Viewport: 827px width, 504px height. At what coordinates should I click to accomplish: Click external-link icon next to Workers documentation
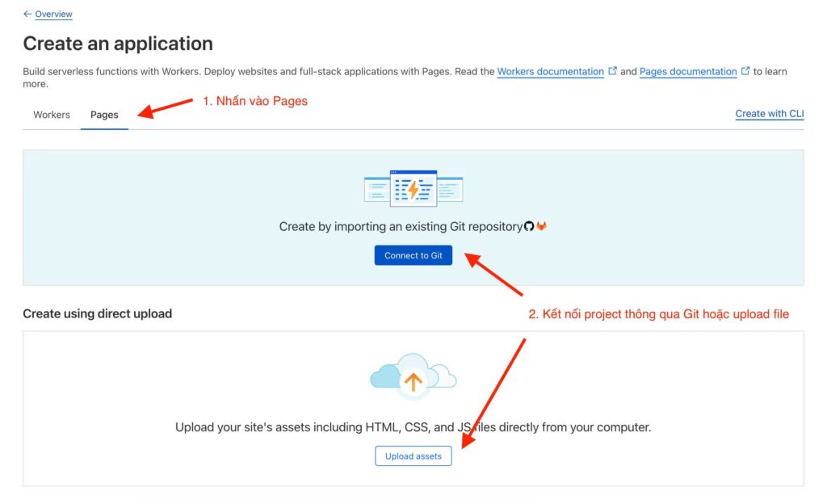[x=612, y=71]
